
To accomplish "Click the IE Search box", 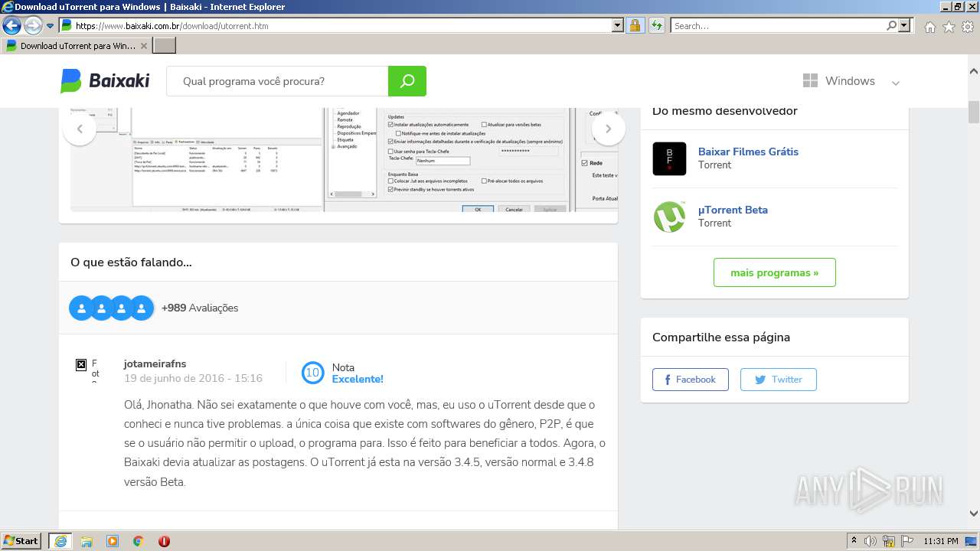I will [777, 26].
